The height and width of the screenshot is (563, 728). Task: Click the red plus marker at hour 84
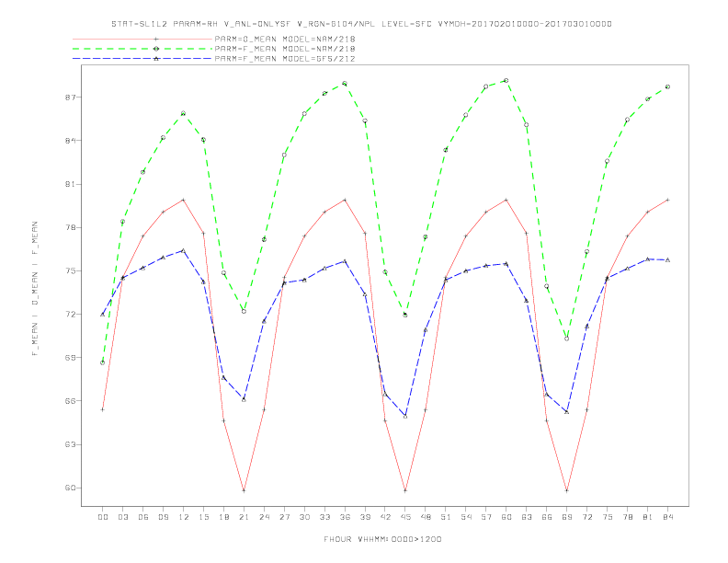tap(667, 200)
